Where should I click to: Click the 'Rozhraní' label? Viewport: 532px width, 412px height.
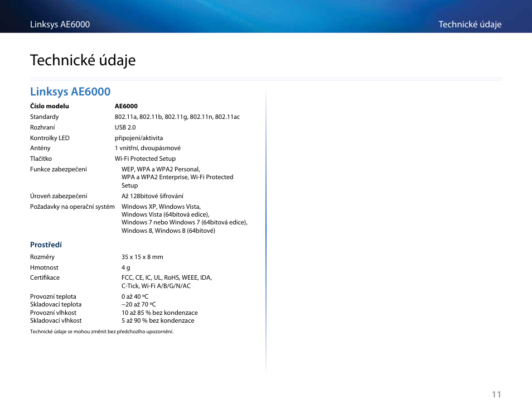click(x=42, y=127)
